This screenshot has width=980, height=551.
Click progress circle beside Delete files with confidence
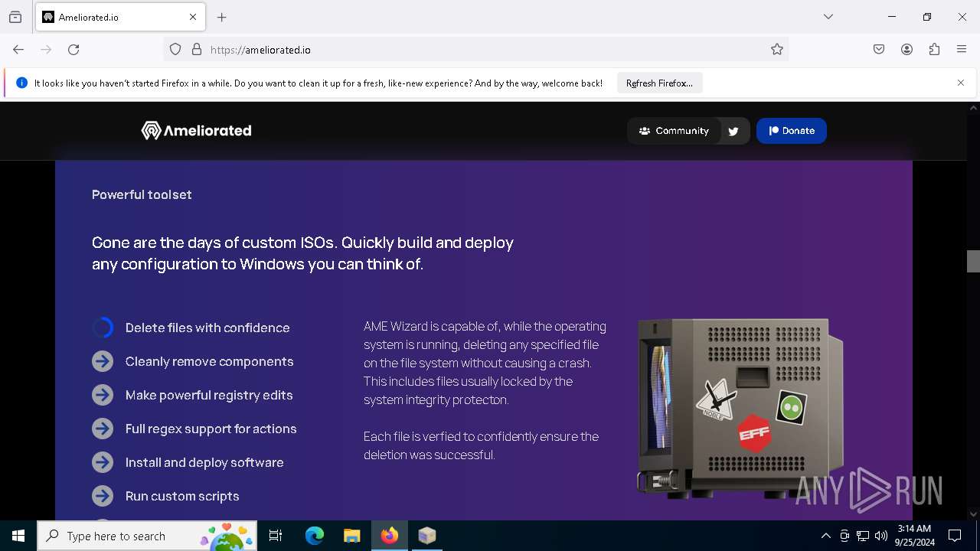(x=103, y=328)
